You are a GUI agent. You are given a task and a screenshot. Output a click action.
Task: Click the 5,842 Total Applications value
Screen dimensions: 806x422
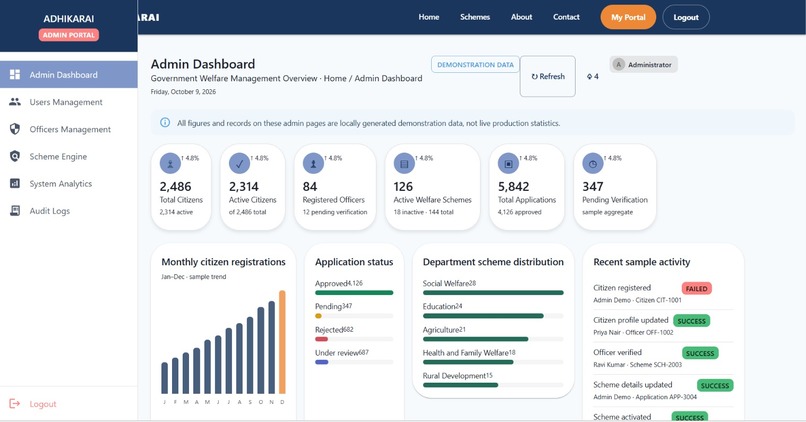coord(514,187)
